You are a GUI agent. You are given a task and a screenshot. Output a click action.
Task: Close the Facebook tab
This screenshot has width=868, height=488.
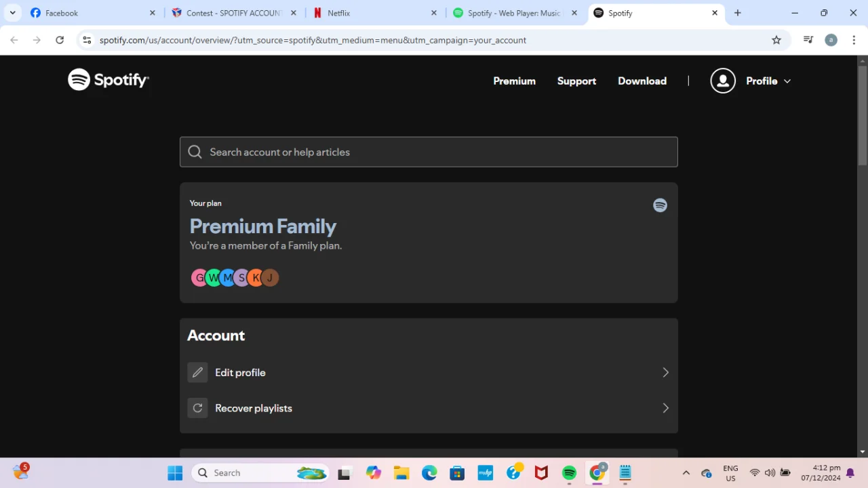pos(152,13)
